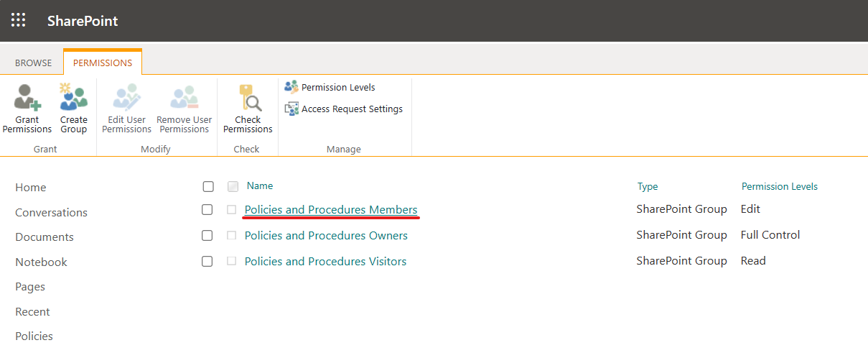Screen dimensions: 868x353
Task: Sort by the Name column header
Action: [x=260, y=185]
